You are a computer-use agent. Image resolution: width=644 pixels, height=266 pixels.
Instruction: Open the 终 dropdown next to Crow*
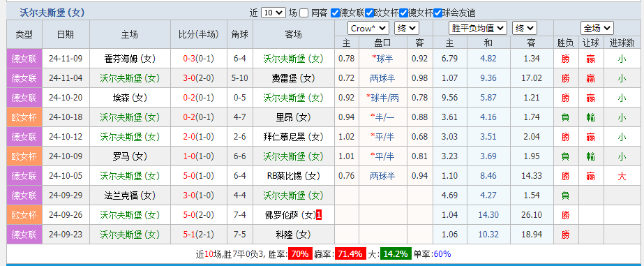click(407, 29)
